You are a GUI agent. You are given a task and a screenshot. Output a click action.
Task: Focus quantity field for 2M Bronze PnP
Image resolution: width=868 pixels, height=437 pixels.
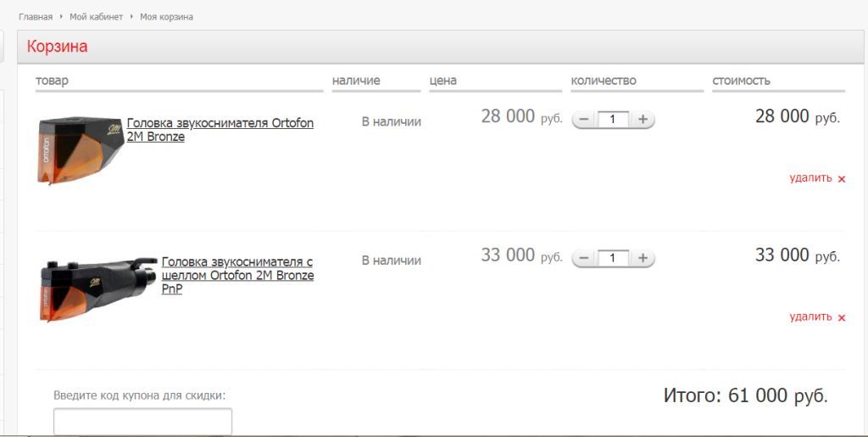[x=613, y=258]
